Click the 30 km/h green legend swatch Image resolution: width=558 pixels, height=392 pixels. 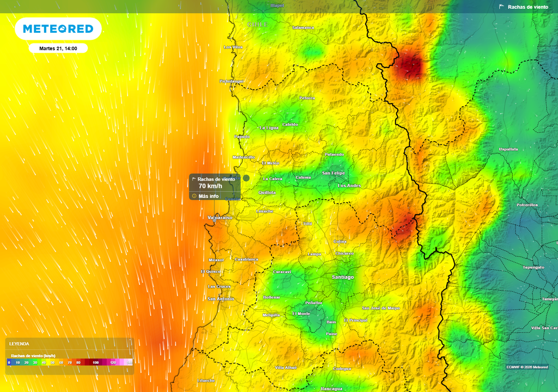click(35, 363)
